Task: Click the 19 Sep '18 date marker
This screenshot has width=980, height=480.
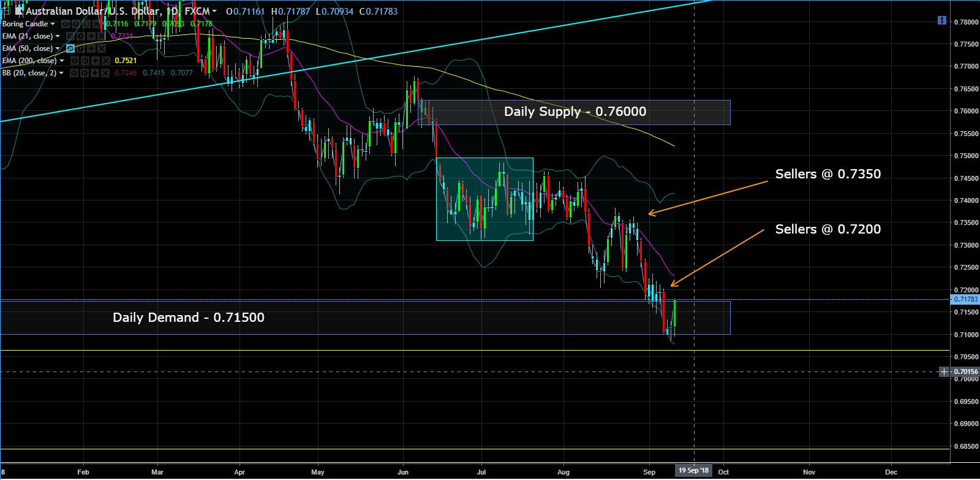Action: (x=693, y=471)
